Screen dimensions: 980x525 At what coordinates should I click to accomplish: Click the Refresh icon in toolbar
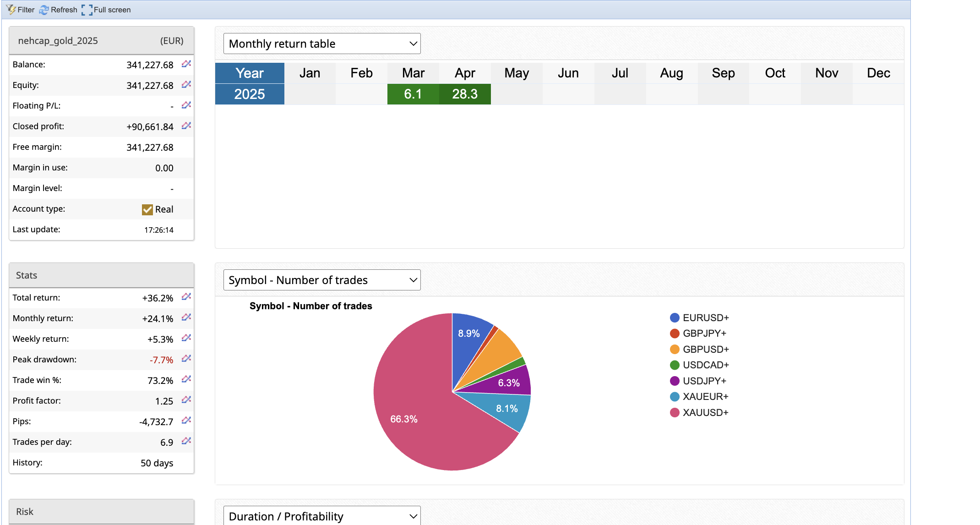click(44, 10)
